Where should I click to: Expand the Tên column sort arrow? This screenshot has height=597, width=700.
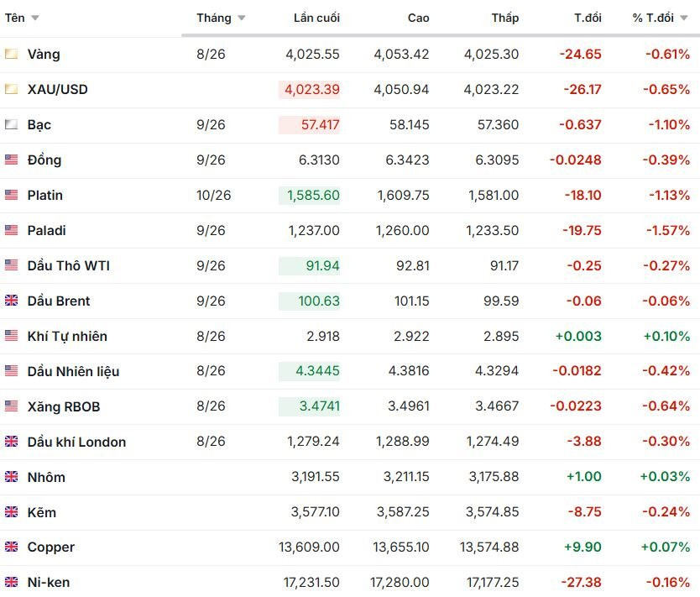point(34,18)
